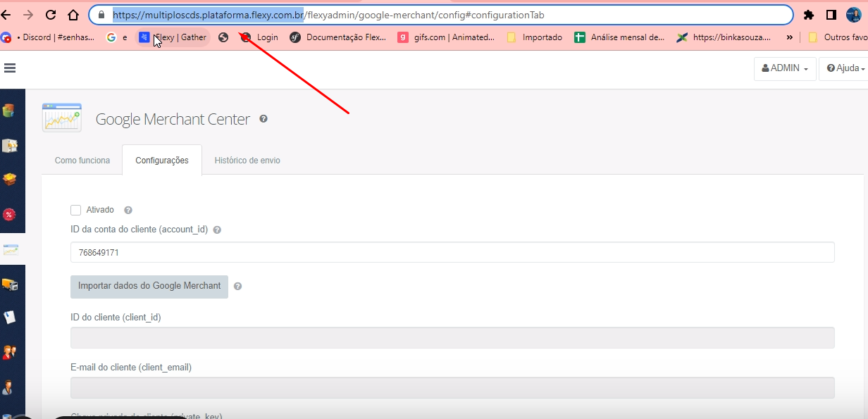
Task: Click the globe bookmark icon
Action: click(223, 37)
